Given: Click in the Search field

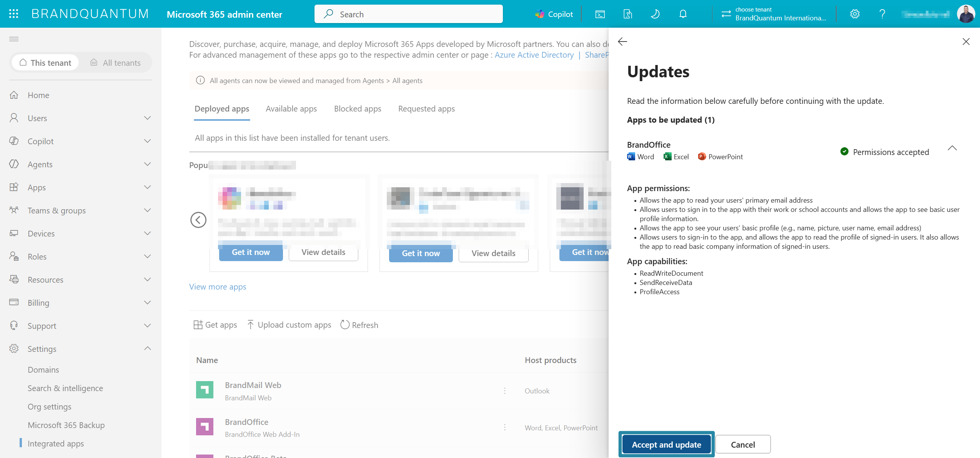Looking at the screenshot, I should coord(408,14).
